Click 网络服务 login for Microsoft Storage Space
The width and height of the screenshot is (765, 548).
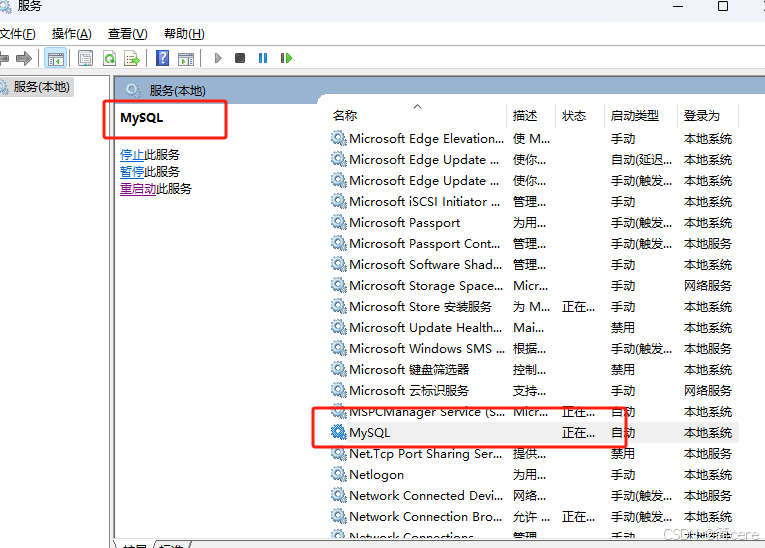click(707, 285)
